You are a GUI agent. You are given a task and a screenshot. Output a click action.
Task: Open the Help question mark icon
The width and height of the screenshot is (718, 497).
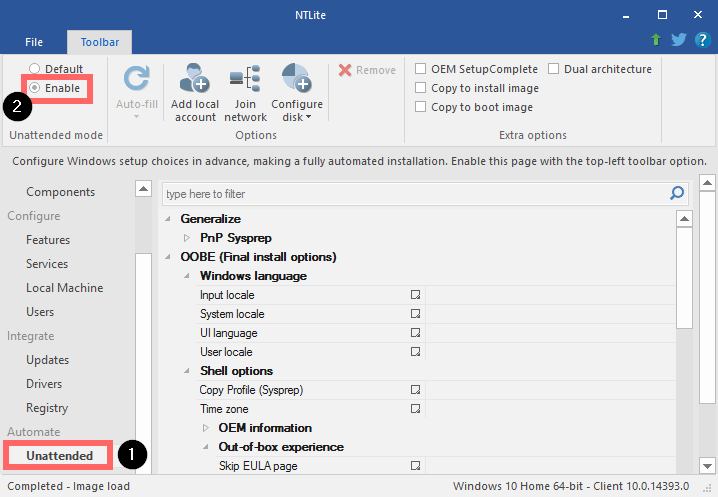click(x=702, y=40)
